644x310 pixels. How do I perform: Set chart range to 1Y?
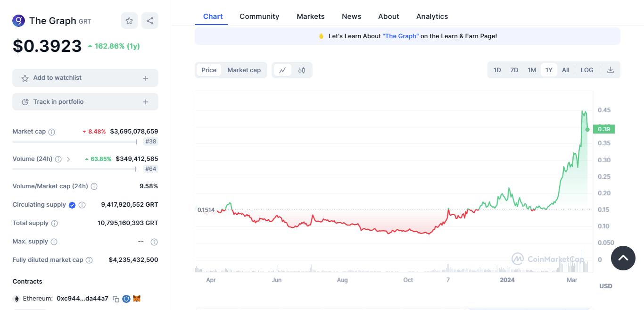coord(549,70)
